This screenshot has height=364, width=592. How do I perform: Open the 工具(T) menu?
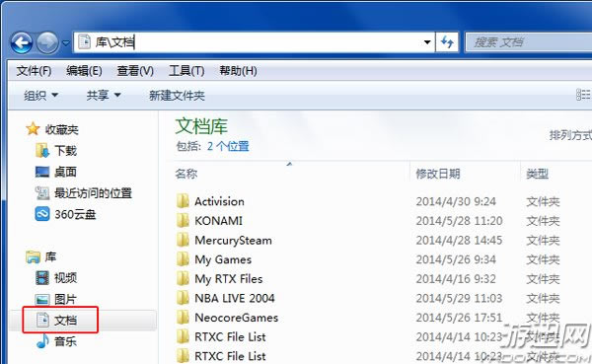tap(186, 71)
